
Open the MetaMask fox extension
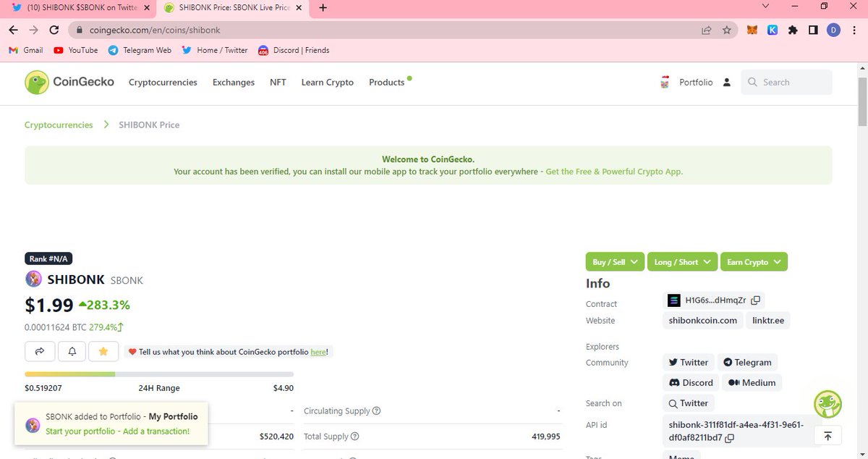[753, 30]
